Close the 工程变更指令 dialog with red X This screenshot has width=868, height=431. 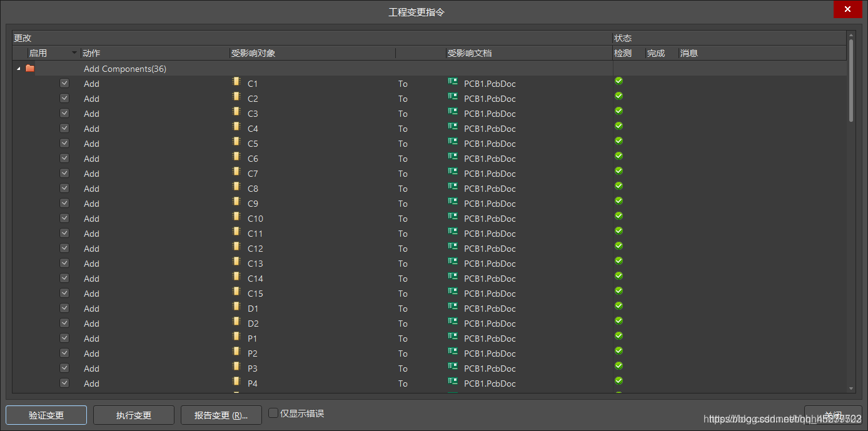tap(847, 9)
